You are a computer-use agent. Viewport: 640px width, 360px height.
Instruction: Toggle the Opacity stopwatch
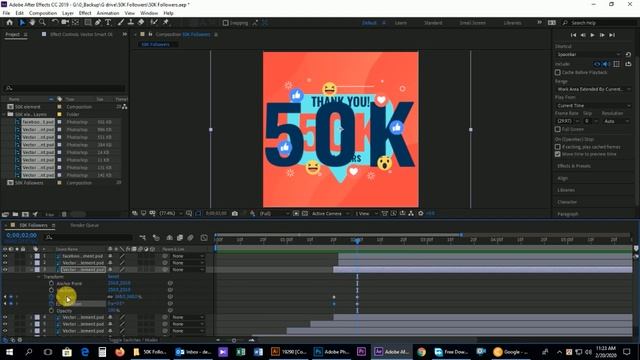(51, 311)
